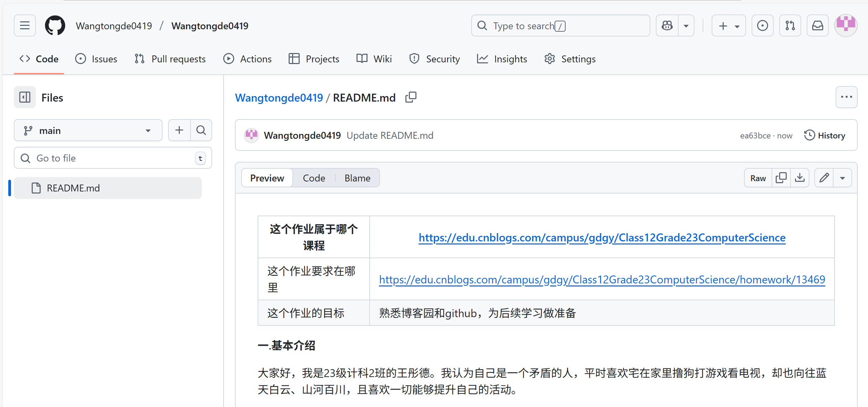The height and width of the screenshot is (407, 868).
Task: Open the hamburger navigation menu
Action: 25,25
